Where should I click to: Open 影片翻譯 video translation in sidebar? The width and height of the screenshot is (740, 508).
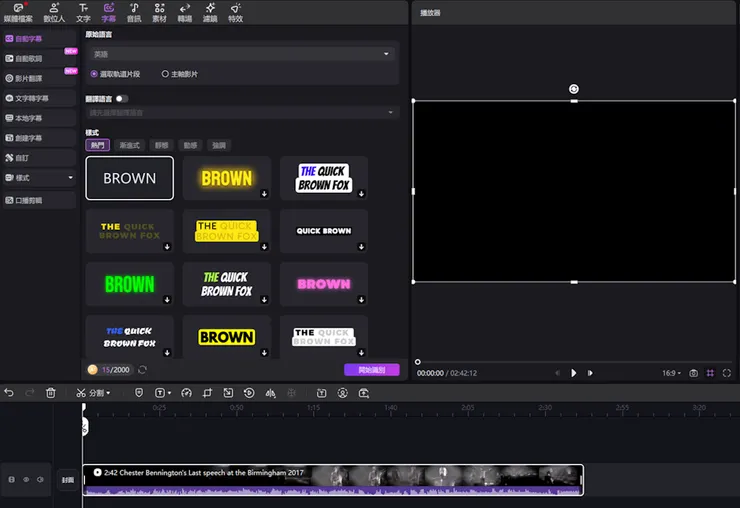tap(39, 78)
